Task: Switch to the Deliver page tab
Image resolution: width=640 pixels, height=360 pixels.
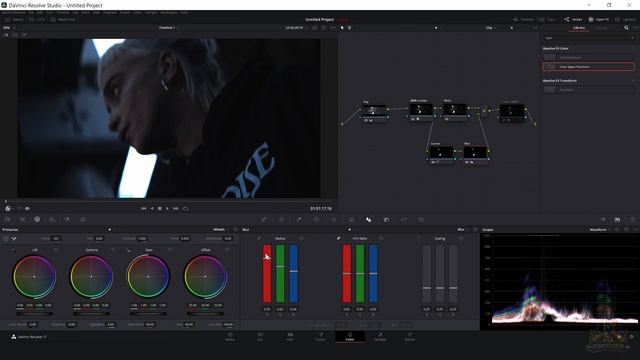Action: (x=409, y=336)
